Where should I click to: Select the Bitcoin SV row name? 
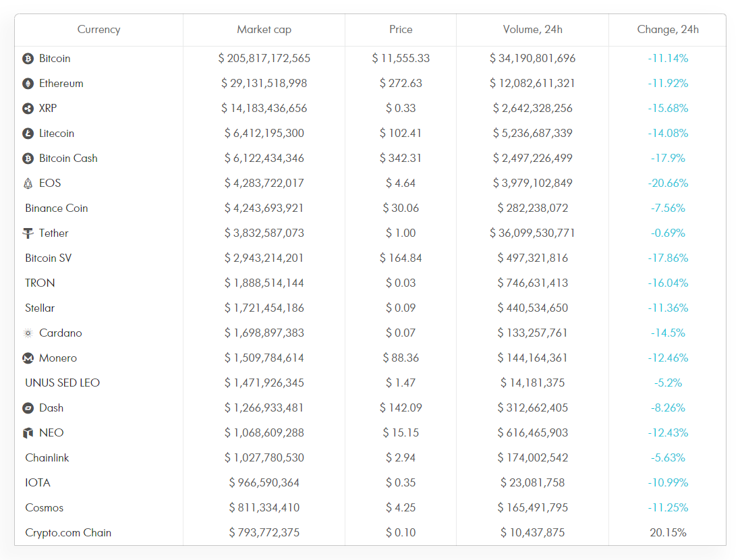pos(49,258)
